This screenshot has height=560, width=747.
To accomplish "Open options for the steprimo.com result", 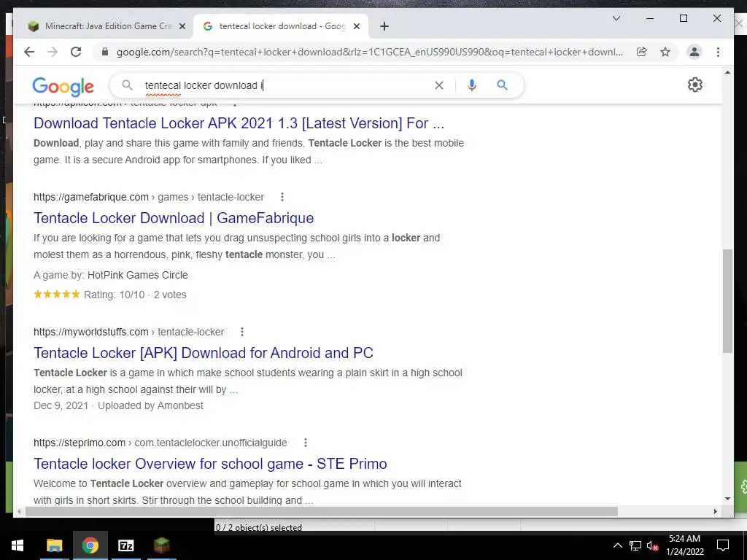I will (x=306, y=443).
